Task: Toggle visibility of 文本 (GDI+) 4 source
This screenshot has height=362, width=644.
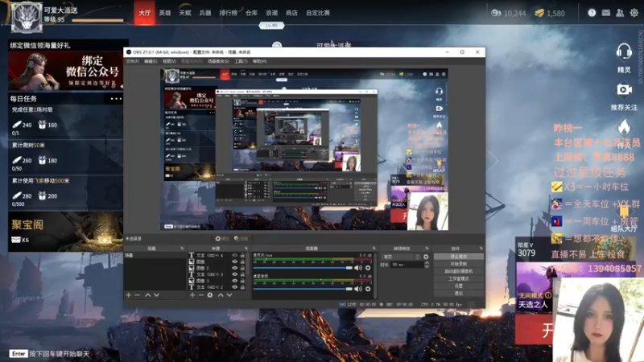Action: (234, 255)
